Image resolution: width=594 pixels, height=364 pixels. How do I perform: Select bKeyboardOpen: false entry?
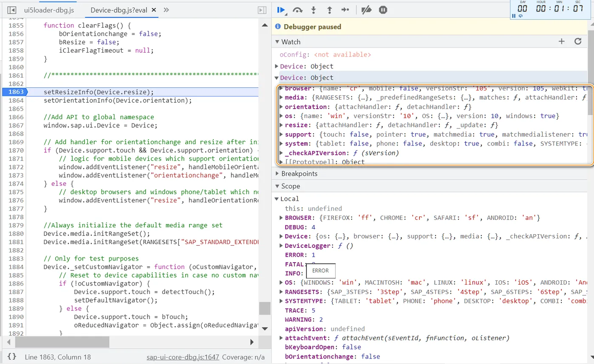click(323, 347)
